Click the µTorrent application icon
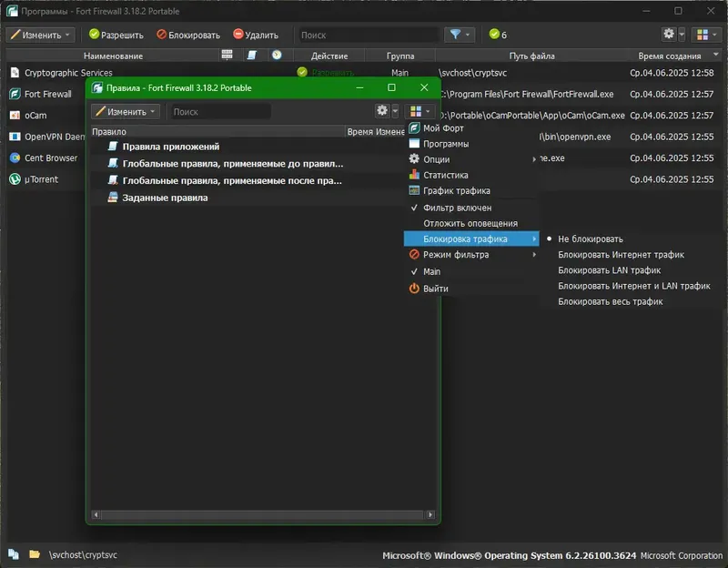This screenshot has height=568, width=728. (15, 178)
